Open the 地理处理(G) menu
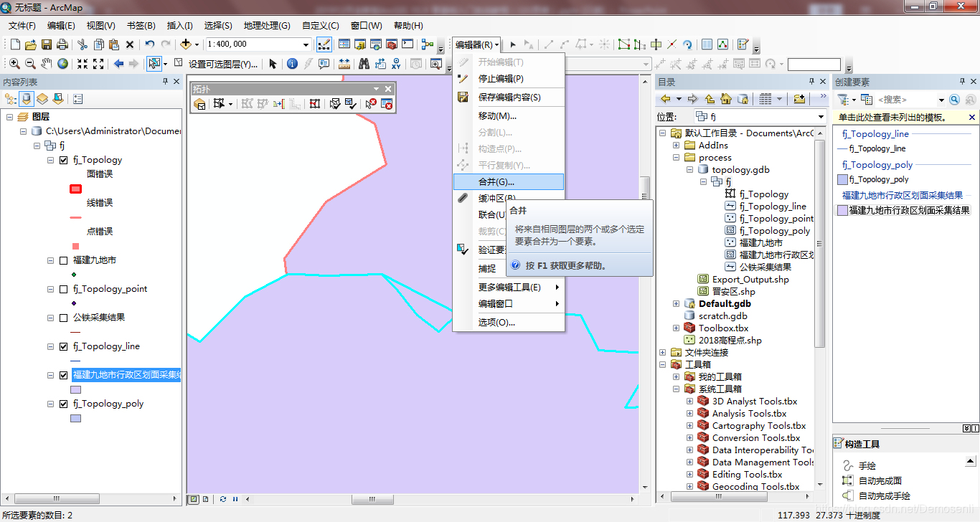Viewport: 980px width, 522px height. (267, 26)
